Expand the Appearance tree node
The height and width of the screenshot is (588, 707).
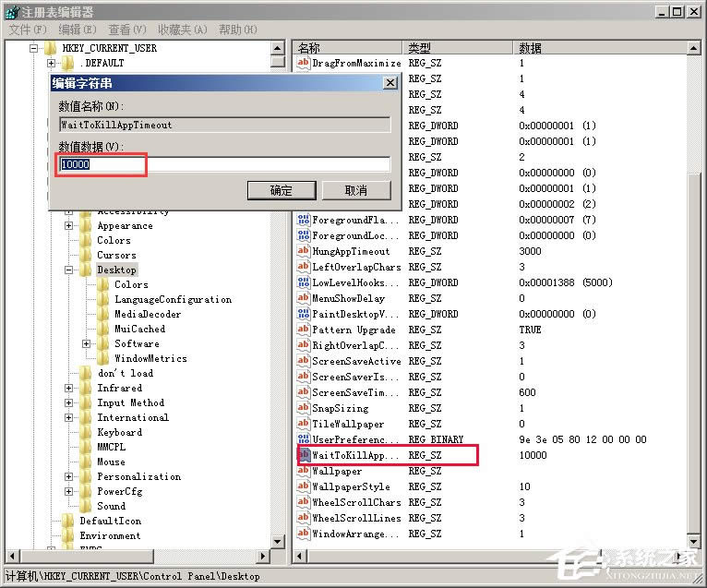[x=69, y=226]
